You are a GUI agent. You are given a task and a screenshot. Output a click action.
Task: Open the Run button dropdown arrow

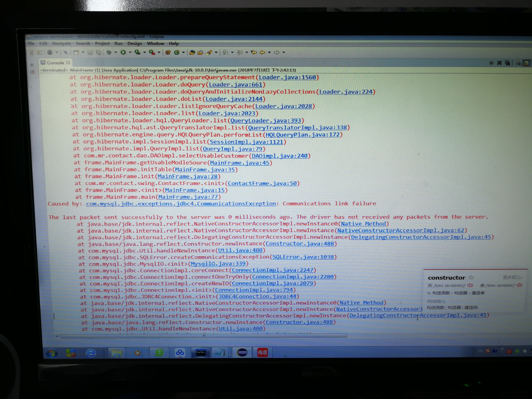coord(130,52)
